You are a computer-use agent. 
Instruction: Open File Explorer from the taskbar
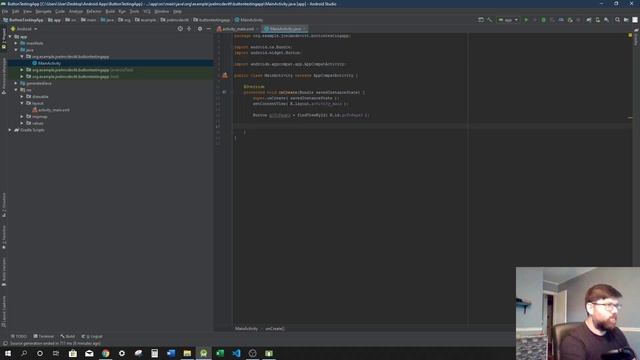(187, 353)
